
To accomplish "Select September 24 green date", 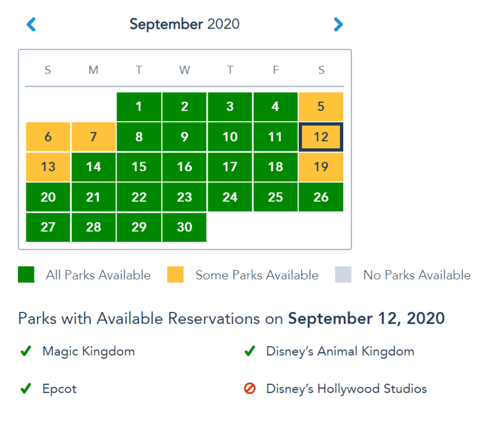I will (x=230, y=197).
